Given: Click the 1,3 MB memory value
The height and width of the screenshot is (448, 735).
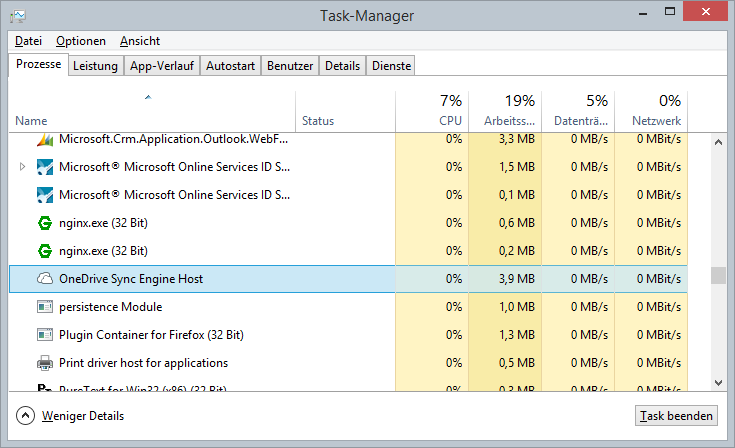Looking at the screenshot, I should pyautogui.click(x=517, y=335).
